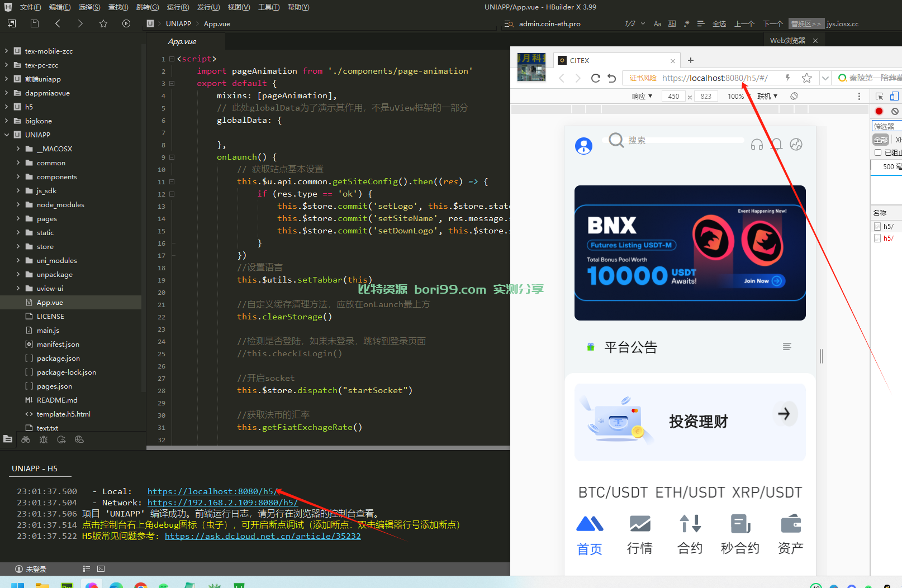The image size is (902, 588).
Task: Expand the components folder
Action: (18, 176)
